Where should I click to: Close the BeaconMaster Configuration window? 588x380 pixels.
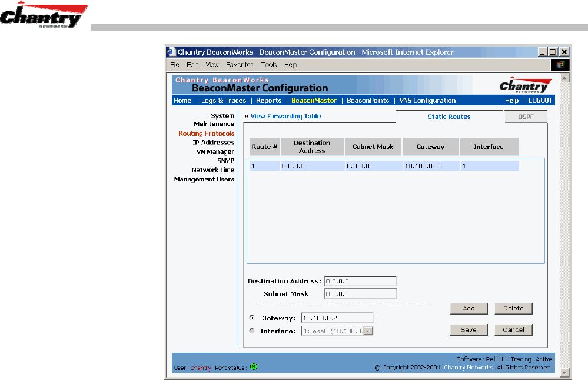[x=564, y=52]
